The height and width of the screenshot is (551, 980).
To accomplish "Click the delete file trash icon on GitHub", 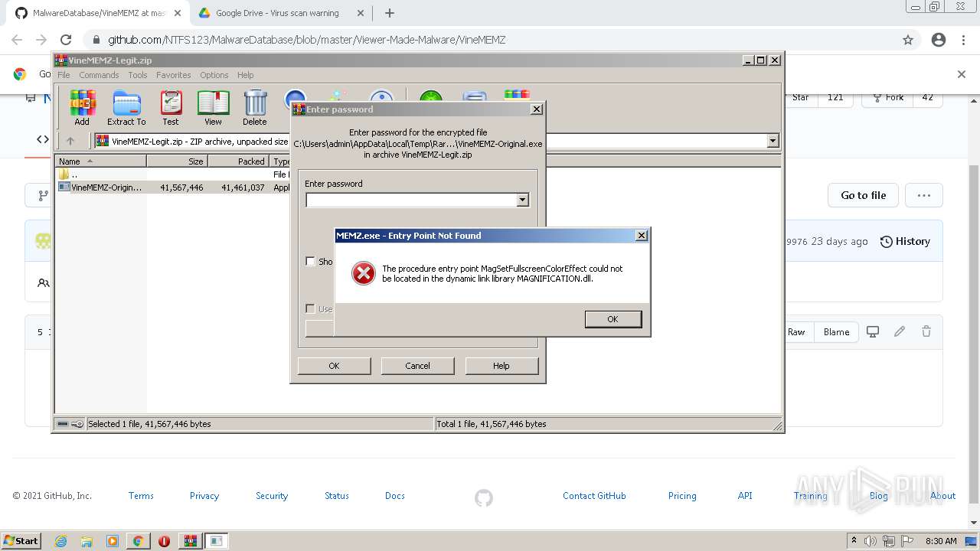I will (x=926, y=331).
